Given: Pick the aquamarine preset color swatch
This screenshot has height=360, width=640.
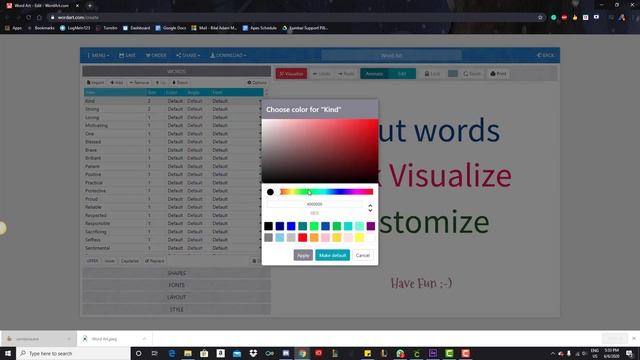Looking at the screenshot, I should click(359, 226).
